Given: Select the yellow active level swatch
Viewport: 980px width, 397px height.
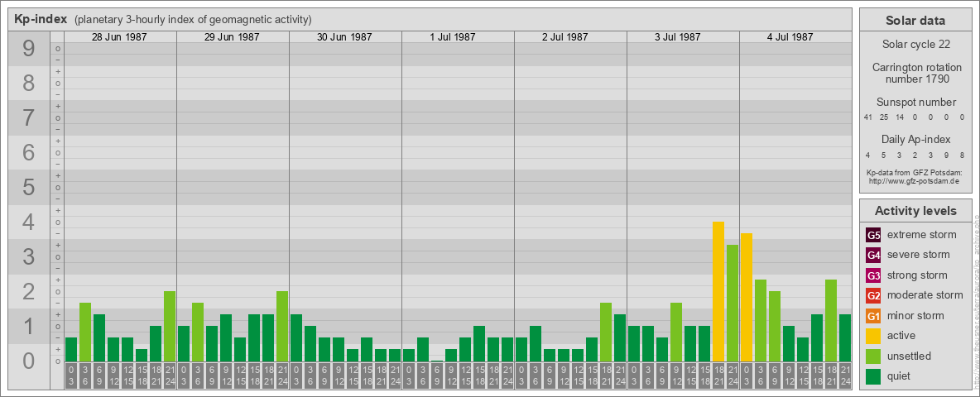Looking at the screenshot, I should pyautogui.click(x=873, y=336).
